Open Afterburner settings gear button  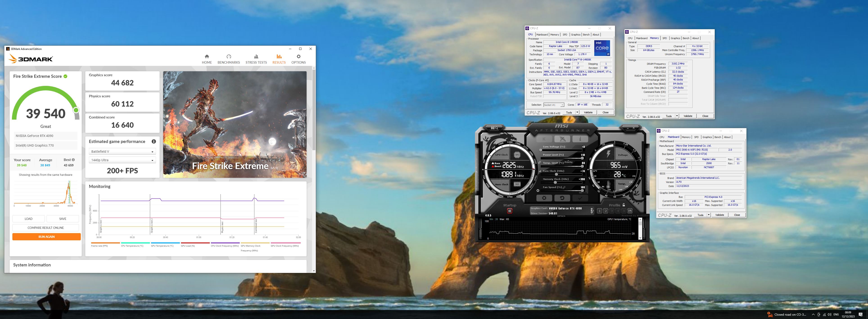click(x=544, y=198)
